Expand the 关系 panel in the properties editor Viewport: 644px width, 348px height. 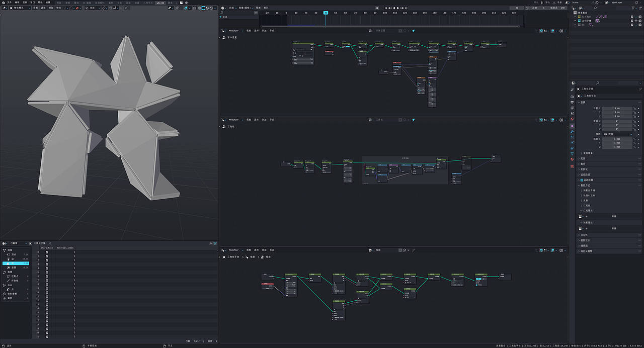[581, 159]
